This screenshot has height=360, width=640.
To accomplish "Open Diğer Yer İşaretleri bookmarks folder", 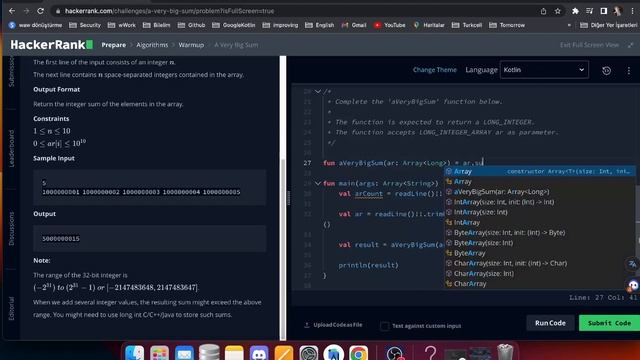I will [609, 25].
